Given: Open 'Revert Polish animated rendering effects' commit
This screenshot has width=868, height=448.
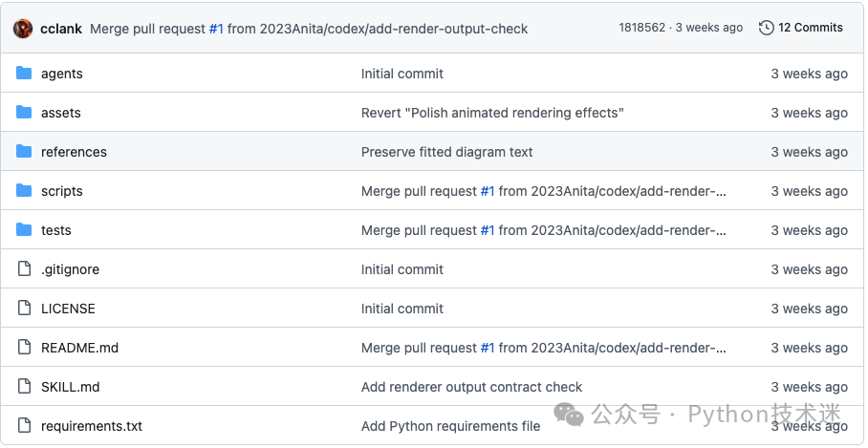Looking at the screenshot, I should click(492, 113).
